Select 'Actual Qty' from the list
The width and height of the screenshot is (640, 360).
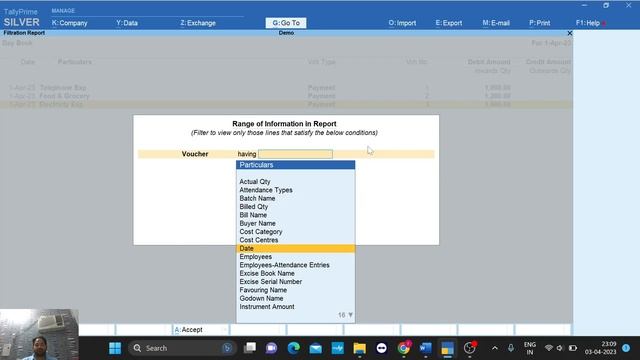[x=296, y=182]
